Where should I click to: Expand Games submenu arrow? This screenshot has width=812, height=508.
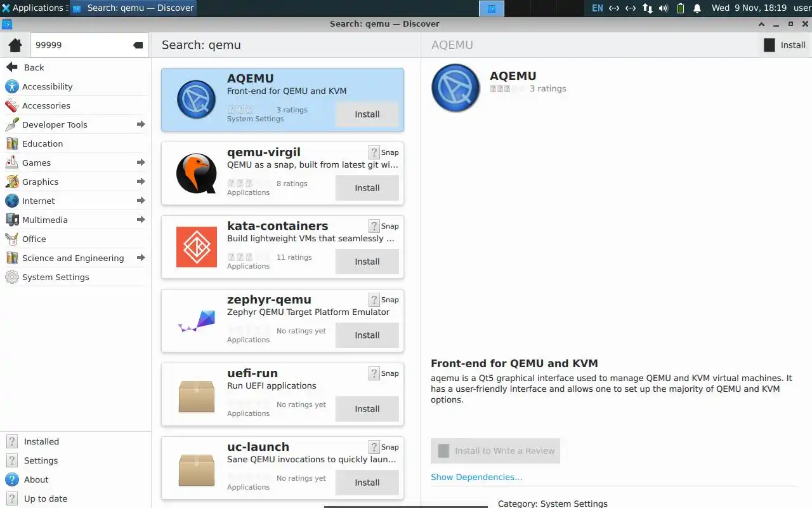[141, 163]
